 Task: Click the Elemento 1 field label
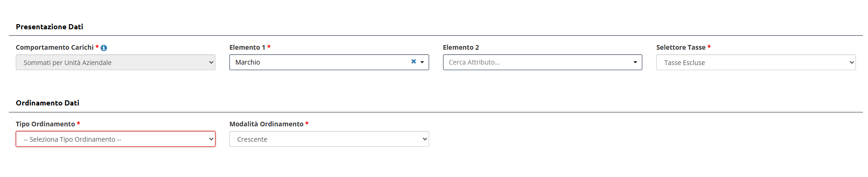tap(247, 47)
